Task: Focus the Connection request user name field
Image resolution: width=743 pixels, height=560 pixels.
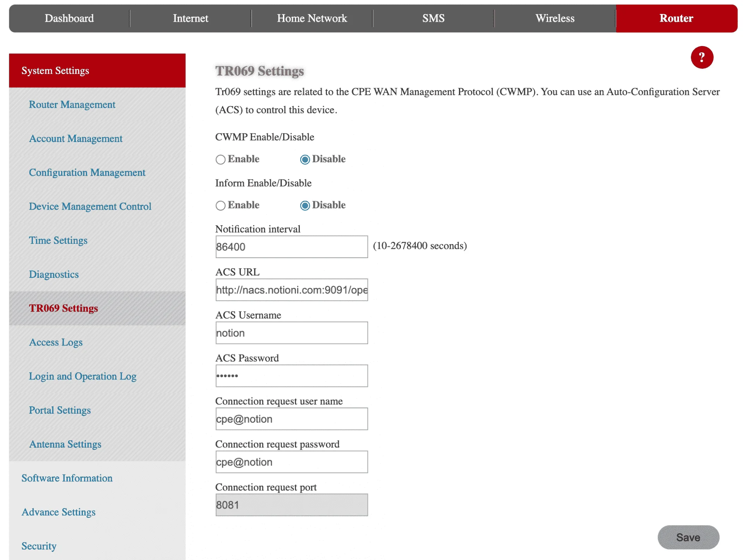Action: click(x=291, y=419)
